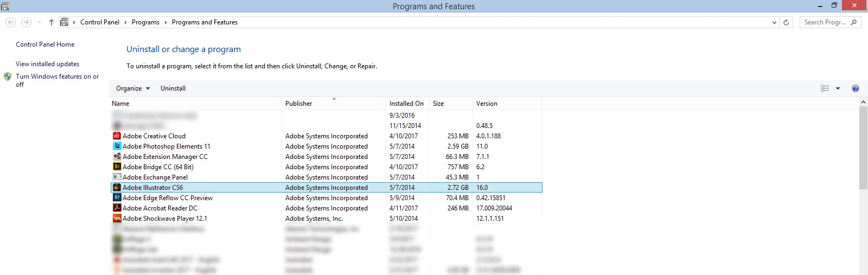
Task: Click the Adobe Acrobat Reader DC icon
Action: tap(117, 208)
